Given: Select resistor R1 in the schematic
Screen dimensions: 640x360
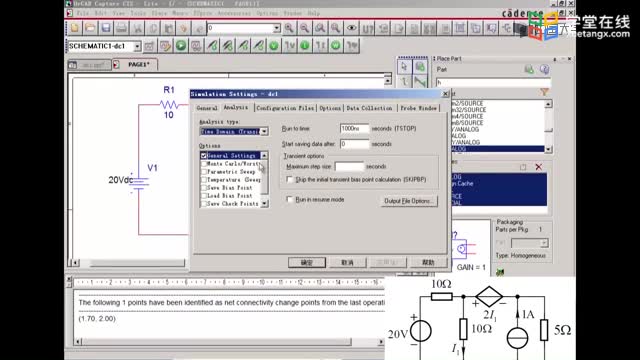Looking at the screenshot, I should pos(169,104).
